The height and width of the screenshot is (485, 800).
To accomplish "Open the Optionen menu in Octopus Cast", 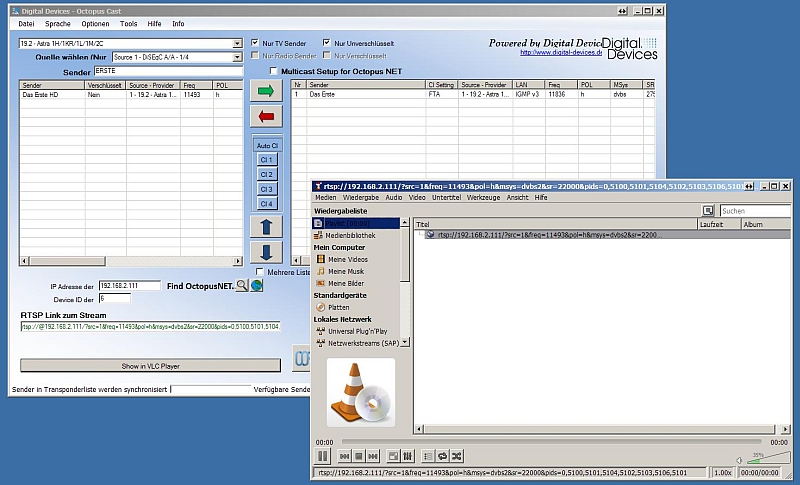I will tap(95, 23).
